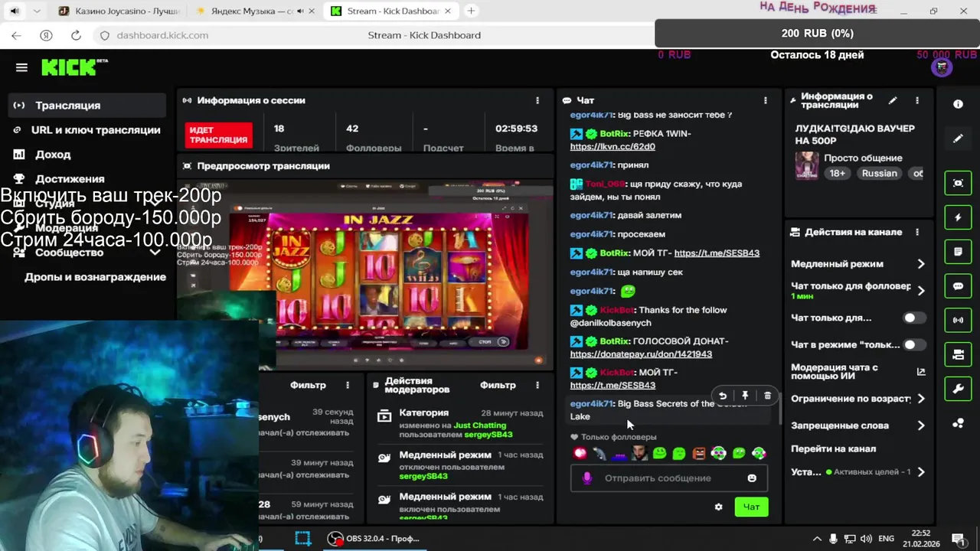
Task: Select first red emote in emote row
Action: (580, 453)
